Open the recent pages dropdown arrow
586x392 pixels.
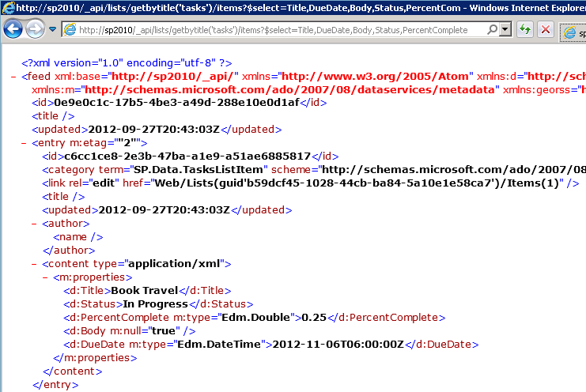click(x=53, y=29)
